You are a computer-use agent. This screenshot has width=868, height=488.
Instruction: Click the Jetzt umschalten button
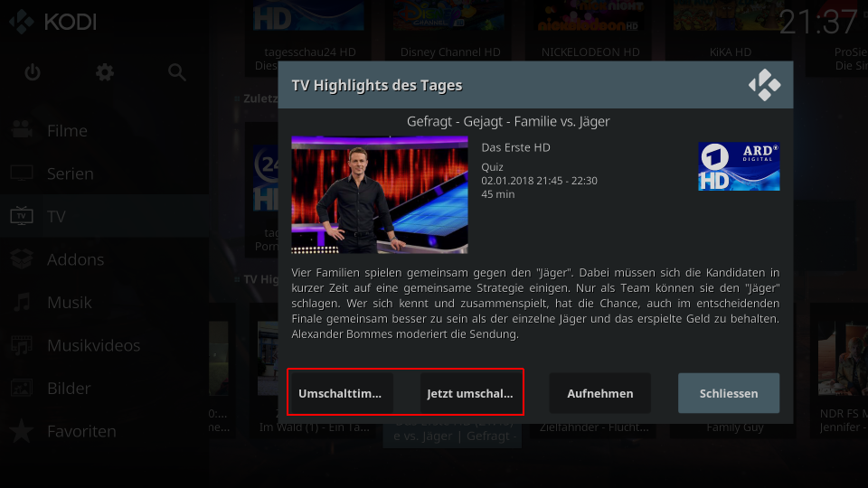(470, 393)
